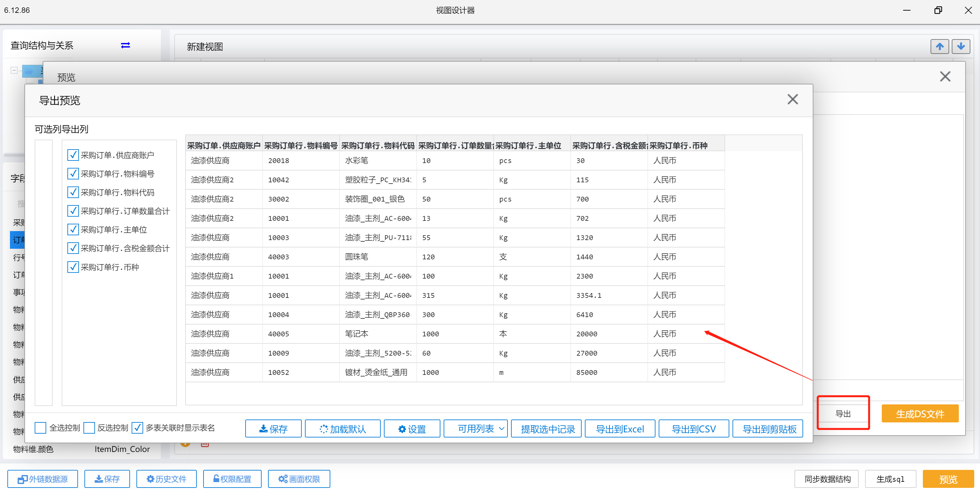The image size is (980, 493).
Task: Click 导出到剪贴板 button
Action: (x=767, y=429)
